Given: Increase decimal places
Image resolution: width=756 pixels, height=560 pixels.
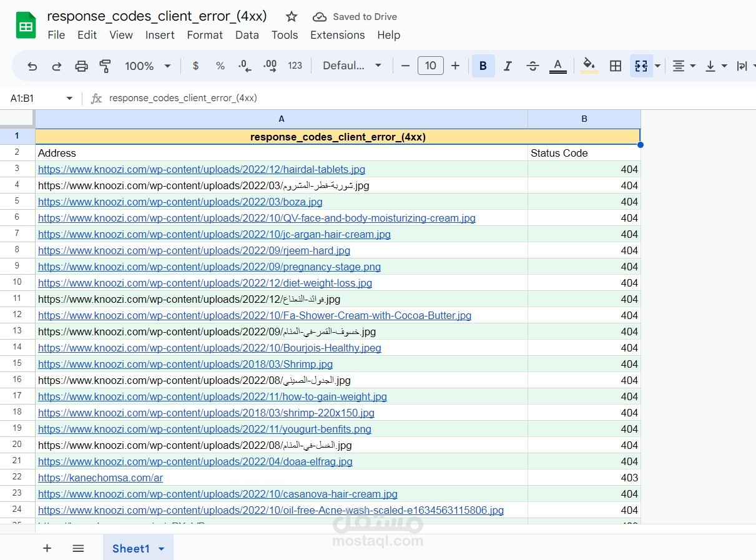Looking at the screenshot, I should pyautogui.click(x=270, y=66).
